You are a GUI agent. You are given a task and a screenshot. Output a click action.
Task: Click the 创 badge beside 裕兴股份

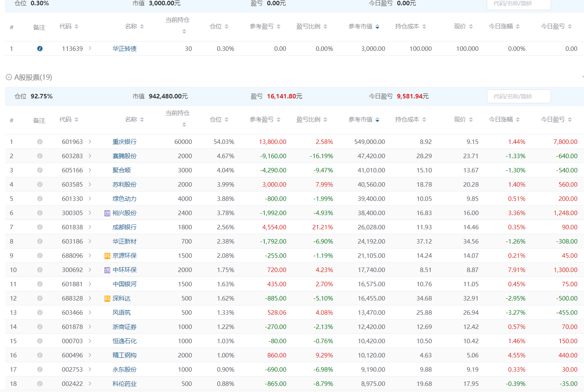tap(107, 213)
